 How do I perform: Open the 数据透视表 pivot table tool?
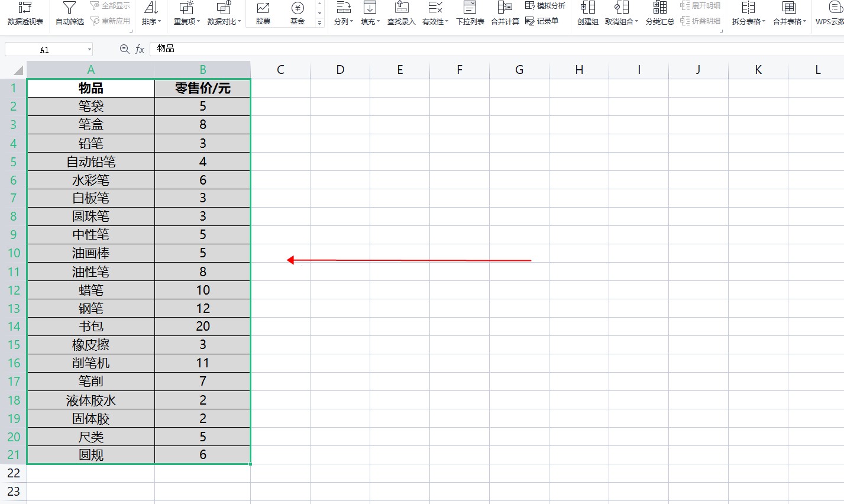coord(25,14)
